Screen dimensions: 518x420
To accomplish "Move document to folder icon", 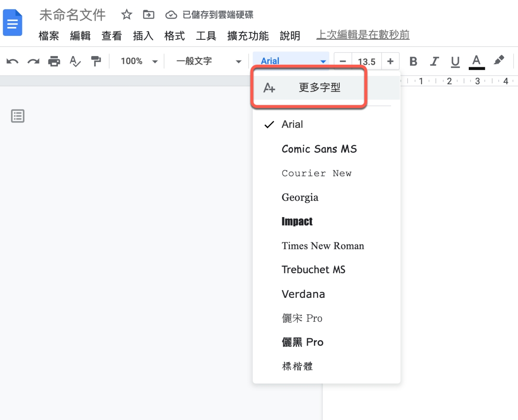I will coord(148,15).
